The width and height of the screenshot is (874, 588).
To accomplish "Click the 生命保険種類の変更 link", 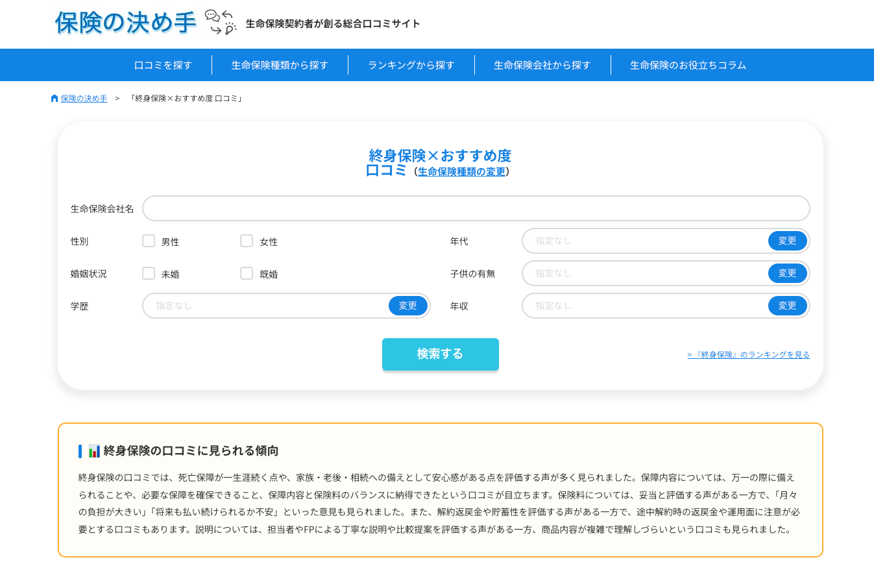I will click(461, 172).
